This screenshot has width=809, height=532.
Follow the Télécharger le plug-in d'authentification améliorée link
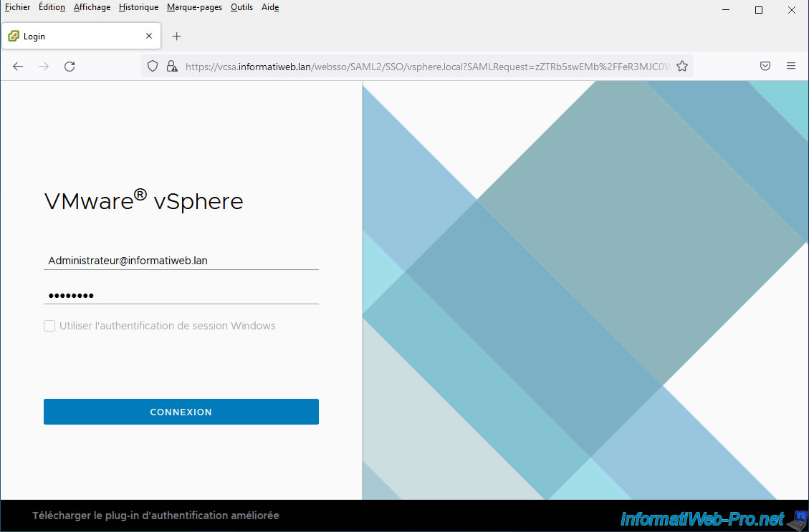(x=155, y=516)
